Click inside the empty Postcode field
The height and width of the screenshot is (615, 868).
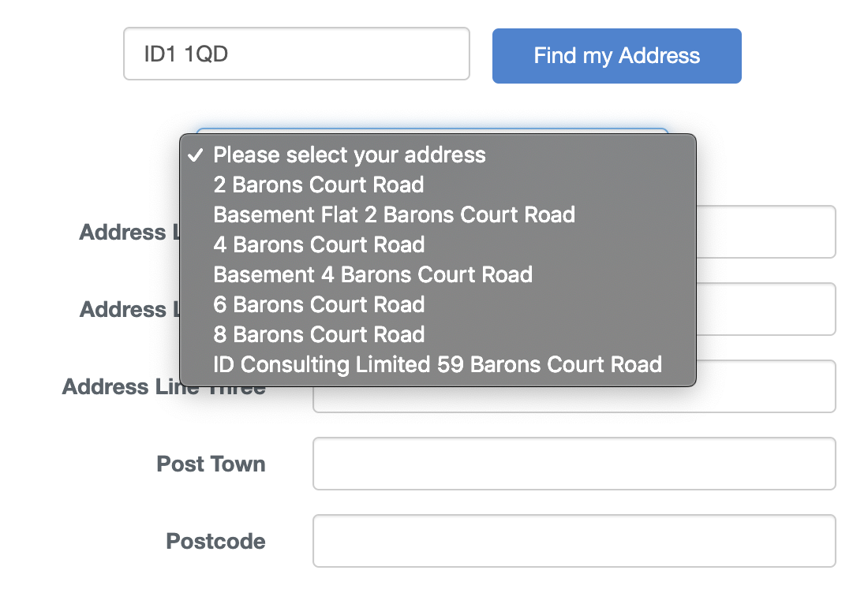[574, 540]
